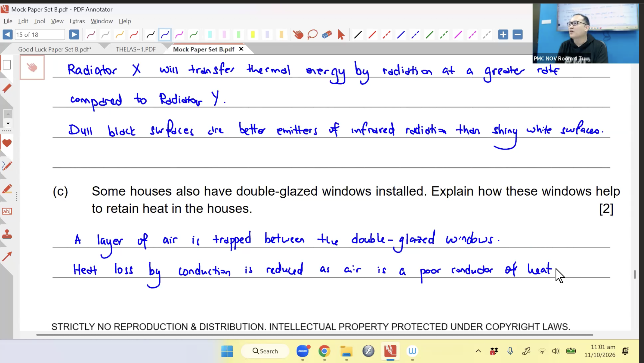Select the lasso tool
This screenshot has height=363, width=644.
pos(312,35)
